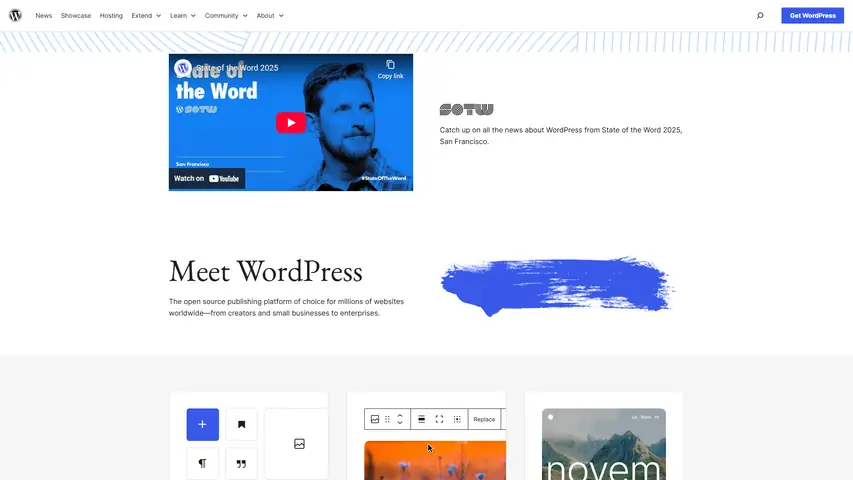853x480 pixels.
Task: Click Replace in block toolbar
Action: (484, 420)
